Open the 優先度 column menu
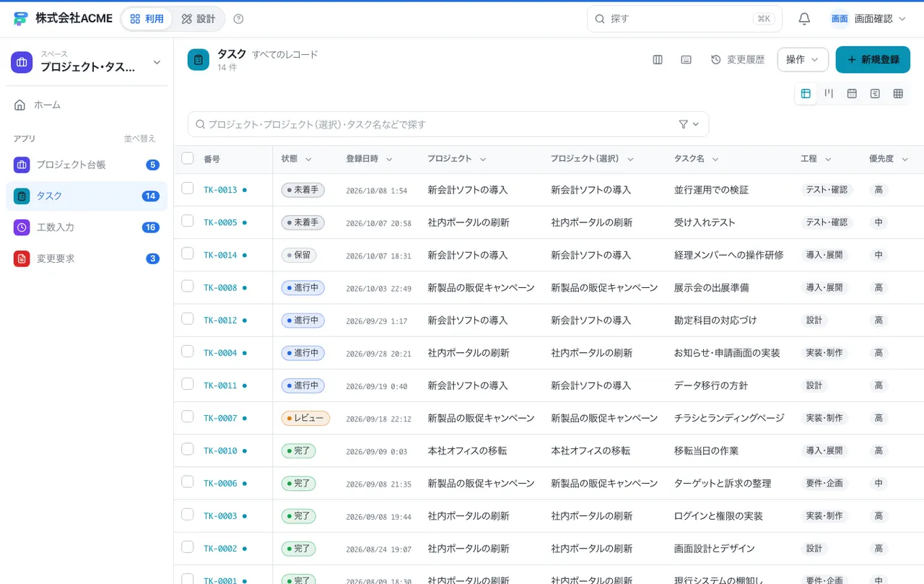Image resolution: width=924 pixels, height=584 pixels. 905,159
